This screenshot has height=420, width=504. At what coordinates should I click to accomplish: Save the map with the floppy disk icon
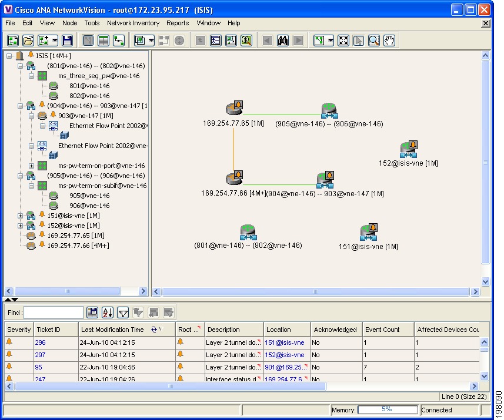[67, 41]
